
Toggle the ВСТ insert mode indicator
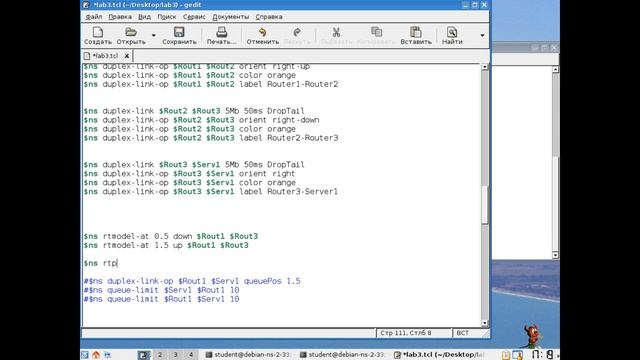coord(462,333)
